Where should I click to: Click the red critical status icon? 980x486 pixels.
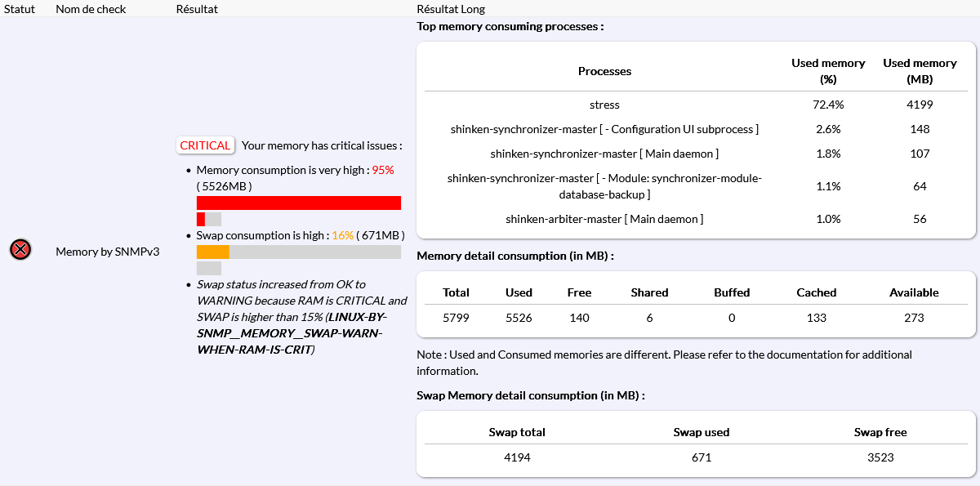coord(20,250)
